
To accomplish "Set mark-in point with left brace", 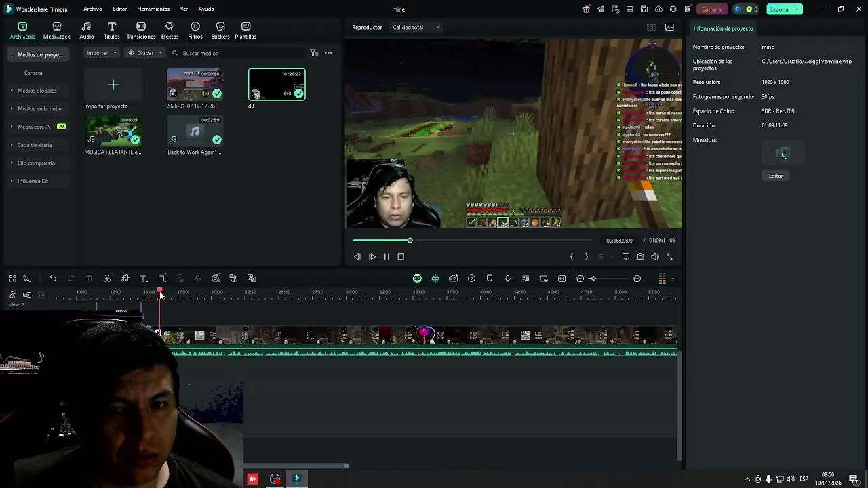I will (572, 257).
